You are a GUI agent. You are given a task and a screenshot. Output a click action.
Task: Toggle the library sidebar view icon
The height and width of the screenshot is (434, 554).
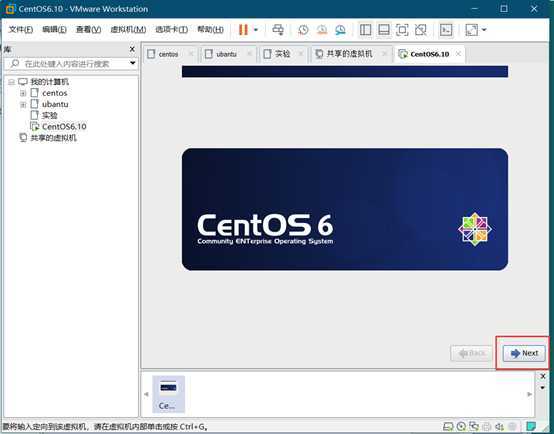[x=365, y=30]
